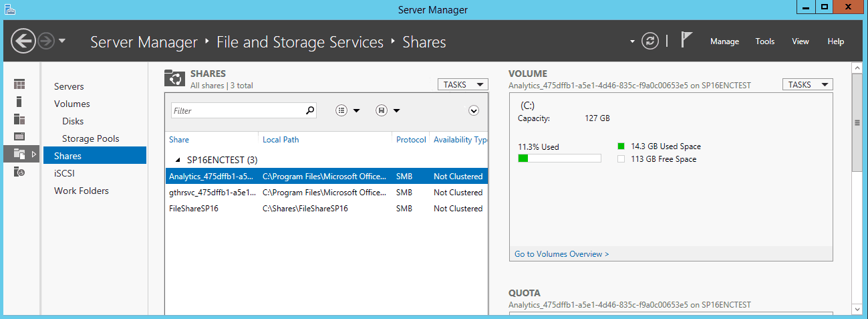Image resolution: width=868 pixels, height=319 pixels.
Task: Select the All Servers icon in the left rail
Action: pos(19,119)
